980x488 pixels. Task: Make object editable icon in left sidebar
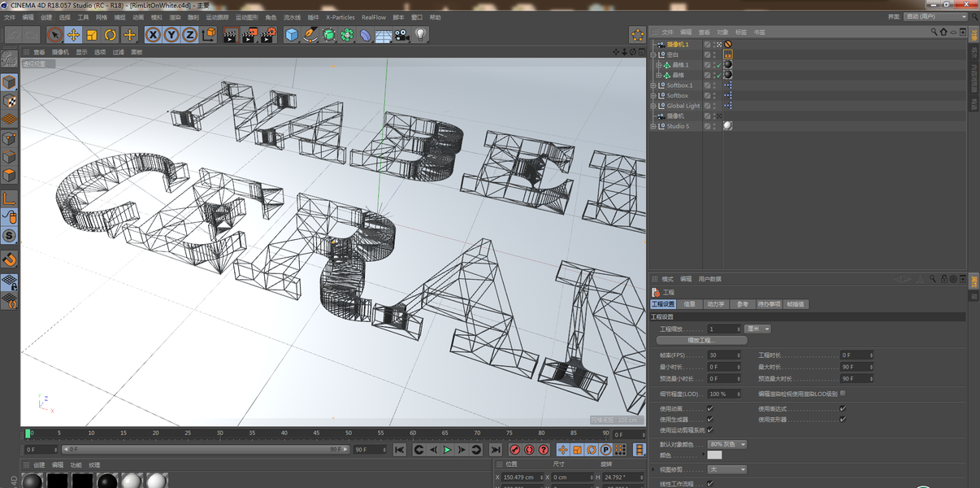9,59
